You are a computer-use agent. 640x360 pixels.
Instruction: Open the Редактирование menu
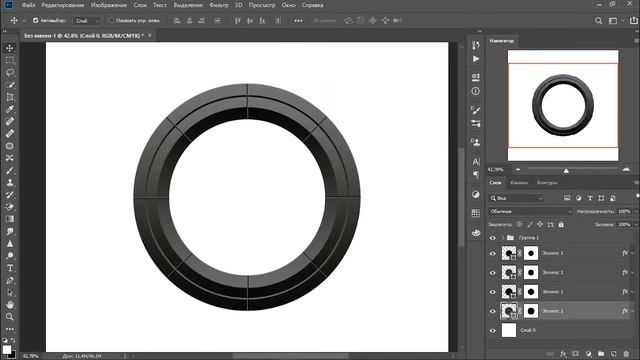click(x=63, y=5)
